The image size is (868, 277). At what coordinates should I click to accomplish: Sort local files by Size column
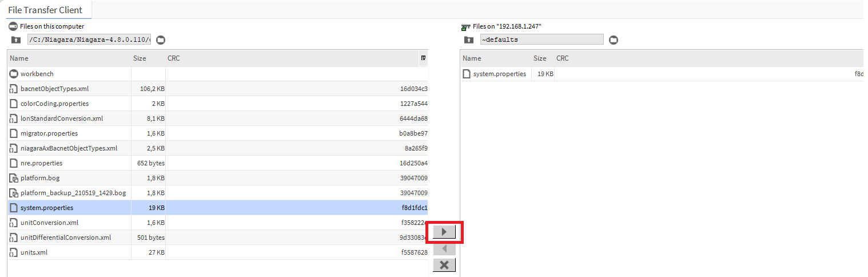click(148, 58)
